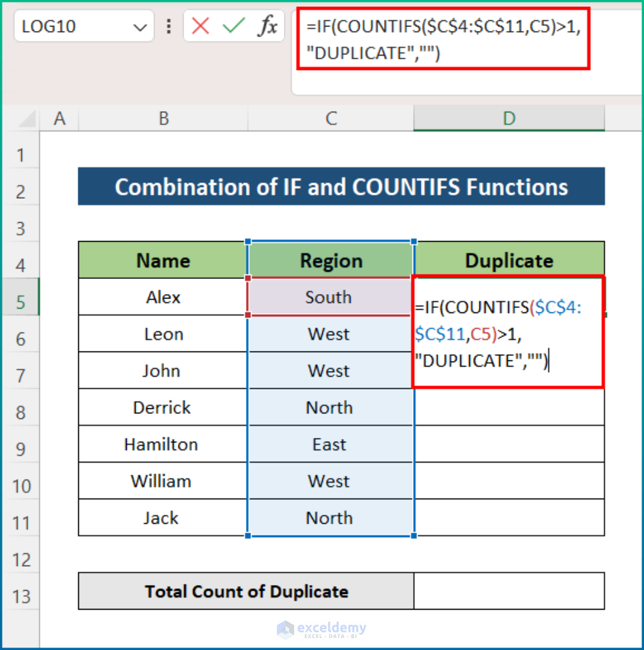Click the Total Count of Duplicate label cell
The height and width of the screenshot is (650, 644).
point(246,591)
